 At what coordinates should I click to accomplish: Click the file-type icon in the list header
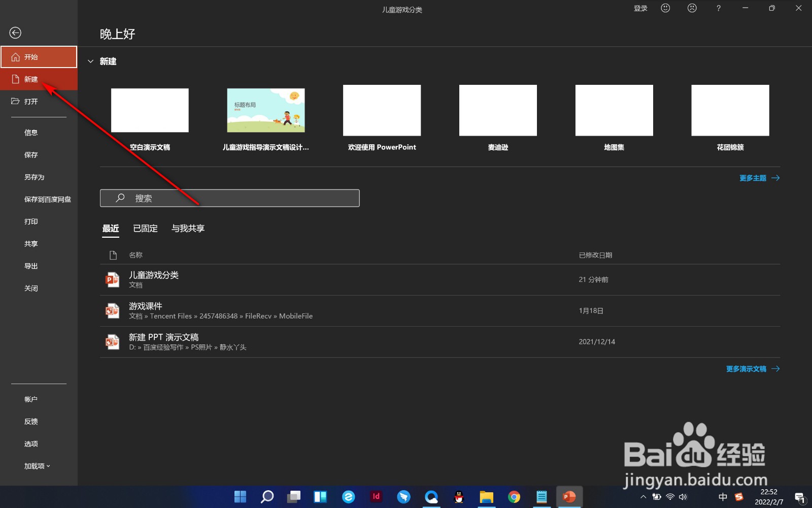click(x=113, y=255)
